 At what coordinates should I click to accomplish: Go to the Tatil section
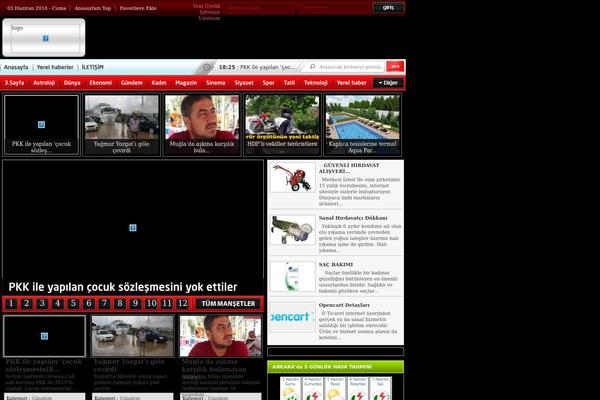pos(289,83)
